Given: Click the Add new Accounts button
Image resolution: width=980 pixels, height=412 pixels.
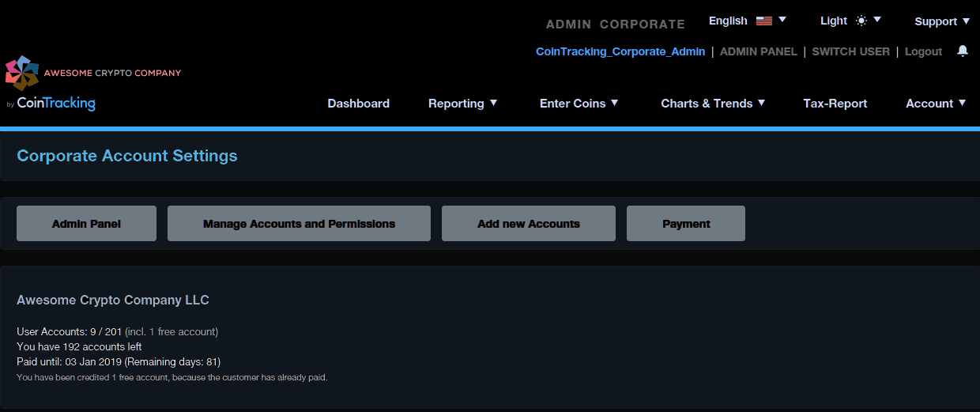Looking at the screenshot, I should 528,224.
